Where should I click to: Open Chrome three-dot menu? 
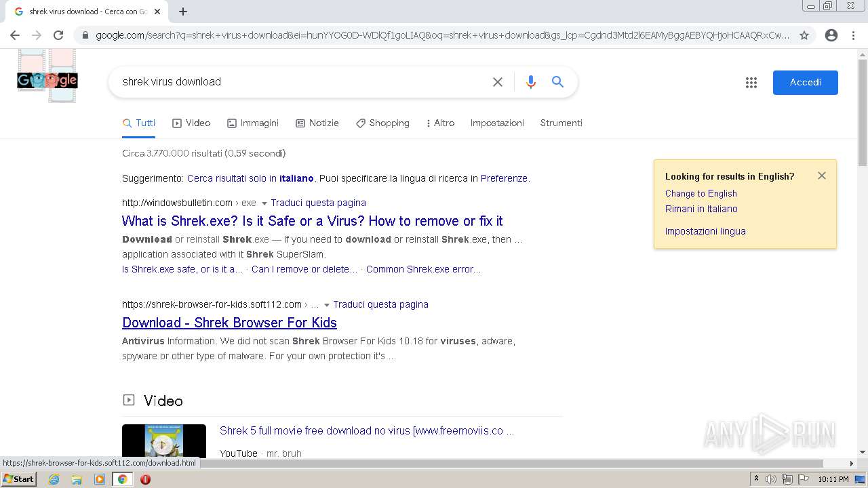(853, 35)
